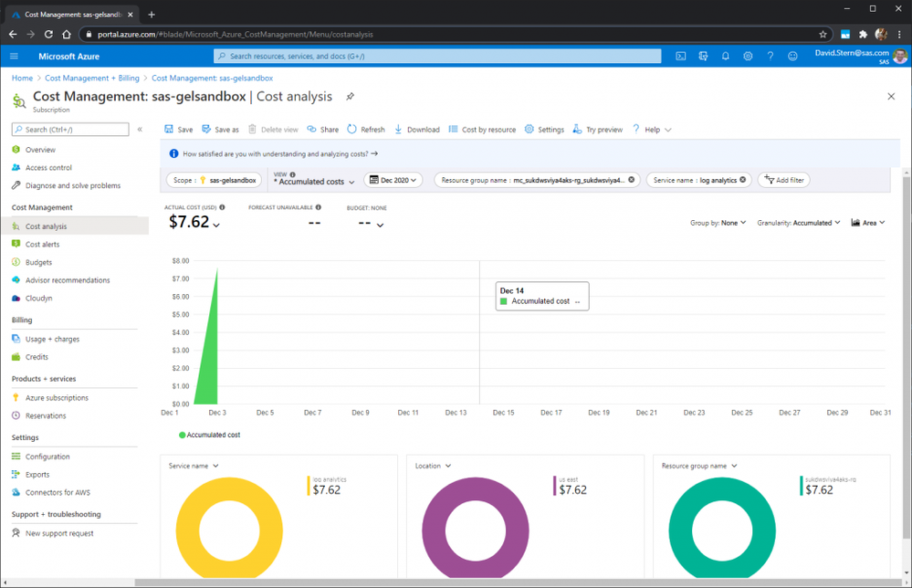Pin the Cost analysis blade
912x588 pixels.
pos(350,96)
